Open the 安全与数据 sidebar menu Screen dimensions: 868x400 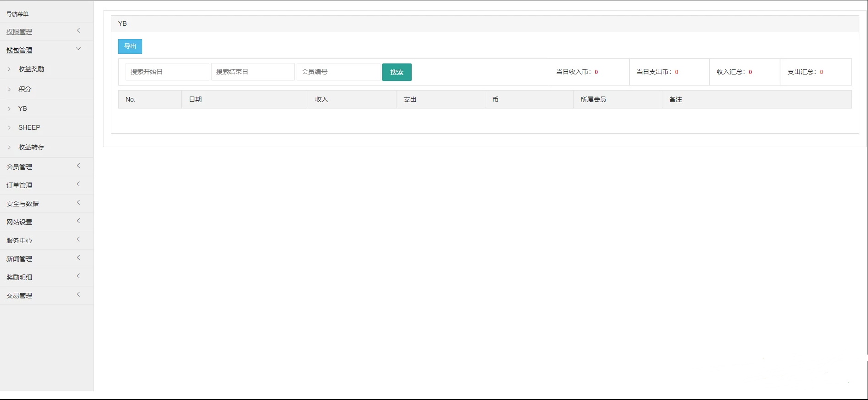[23, 204]
